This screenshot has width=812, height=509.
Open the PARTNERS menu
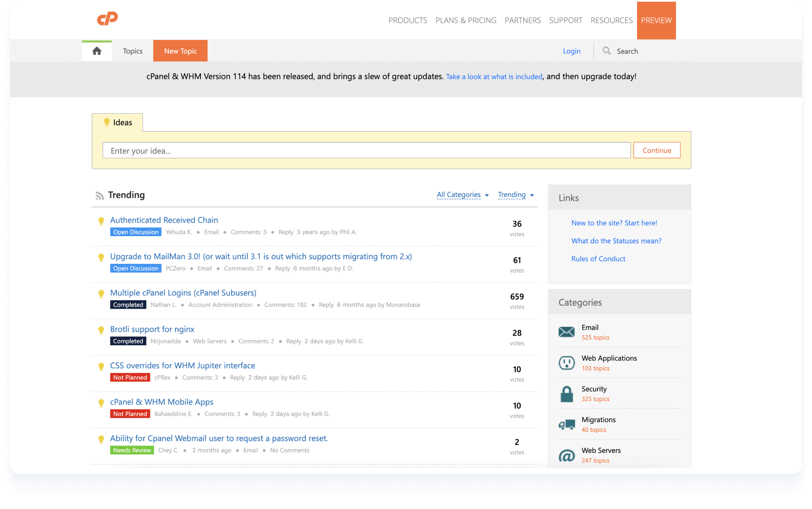tap(522, 20)
